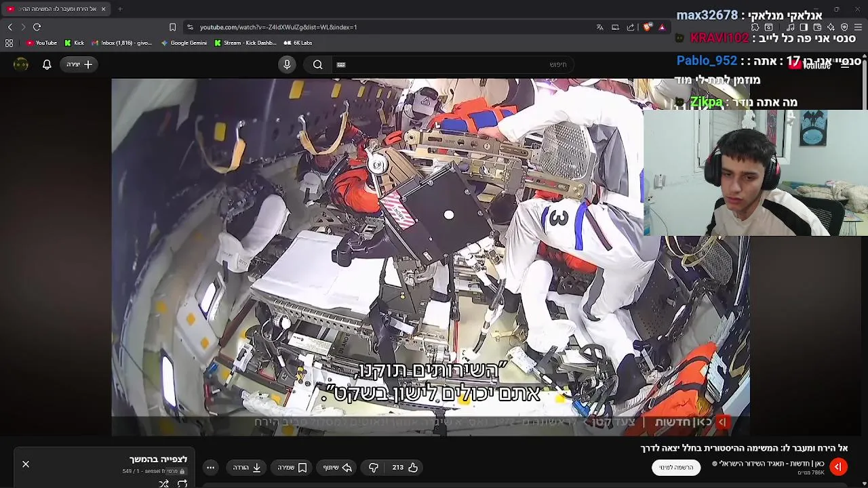Screen dimensions: 868x488
Task: Open the media playlist music note icon
Action: tap(790, 27)
